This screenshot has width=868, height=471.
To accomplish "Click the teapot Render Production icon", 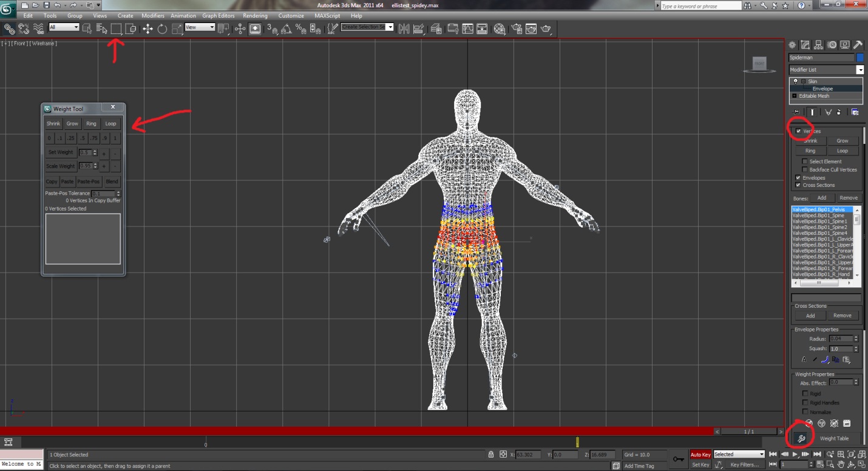I will tap(546, 29).
